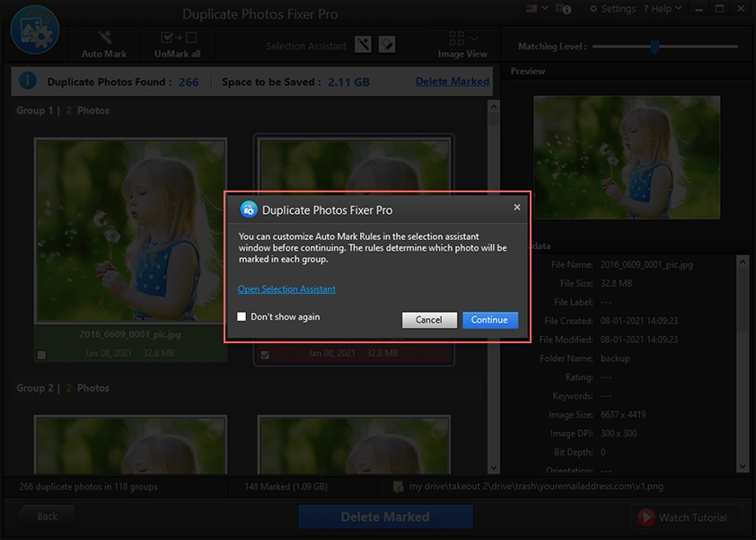
Task: Click the Image Size value 6637 x 4419
Action: coord(623,414)
